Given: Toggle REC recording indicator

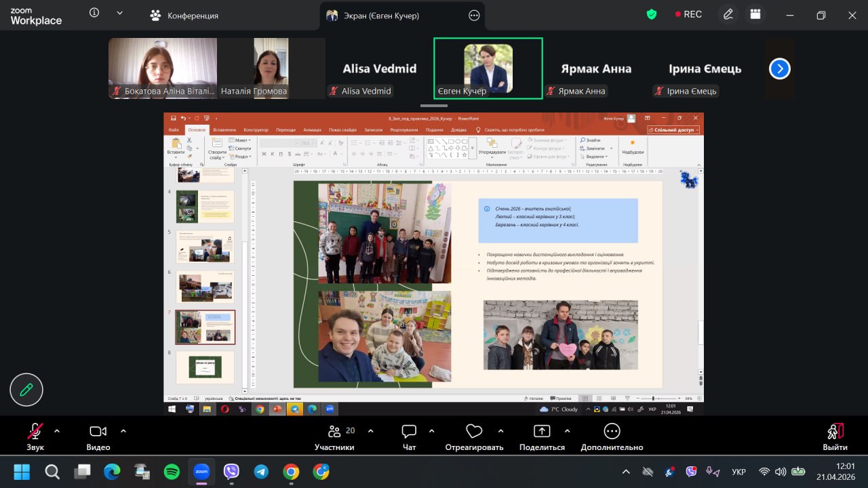Looking at the screenshot, I should point(688,14).
